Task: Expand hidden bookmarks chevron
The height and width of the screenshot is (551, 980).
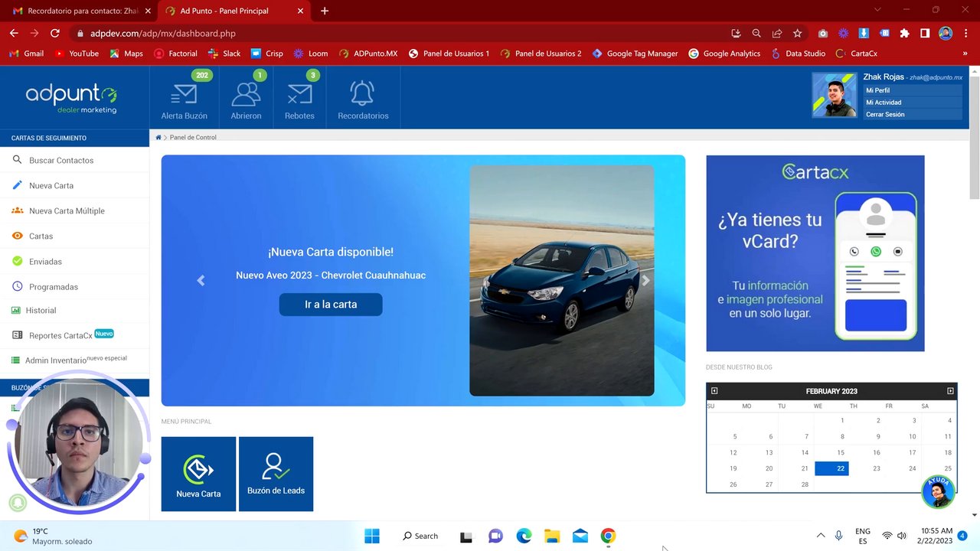Action: click(965, 54)
